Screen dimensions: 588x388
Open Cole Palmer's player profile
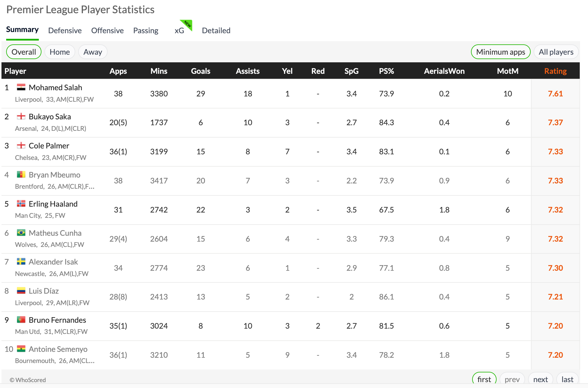(x=49, y=146)
